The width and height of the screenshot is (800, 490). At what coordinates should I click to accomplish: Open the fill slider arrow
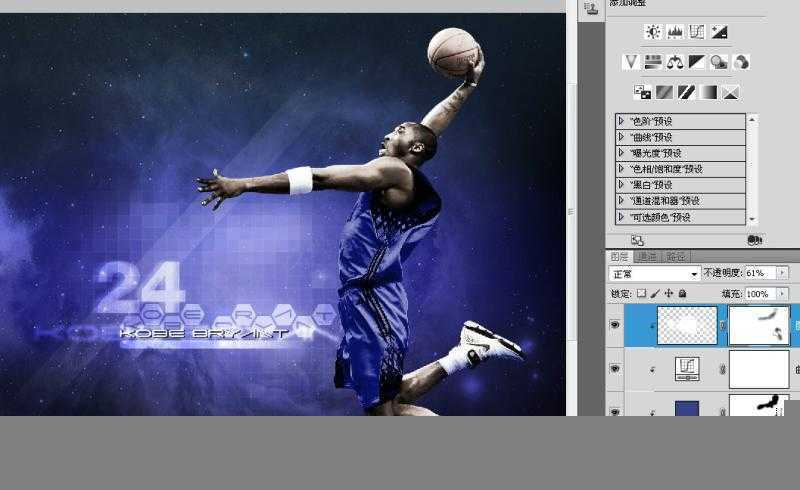[783, 293]
